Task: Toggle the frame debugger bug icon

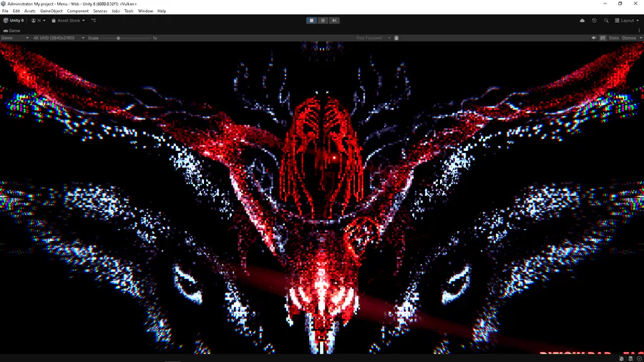Action: click(x=396, y=38)
